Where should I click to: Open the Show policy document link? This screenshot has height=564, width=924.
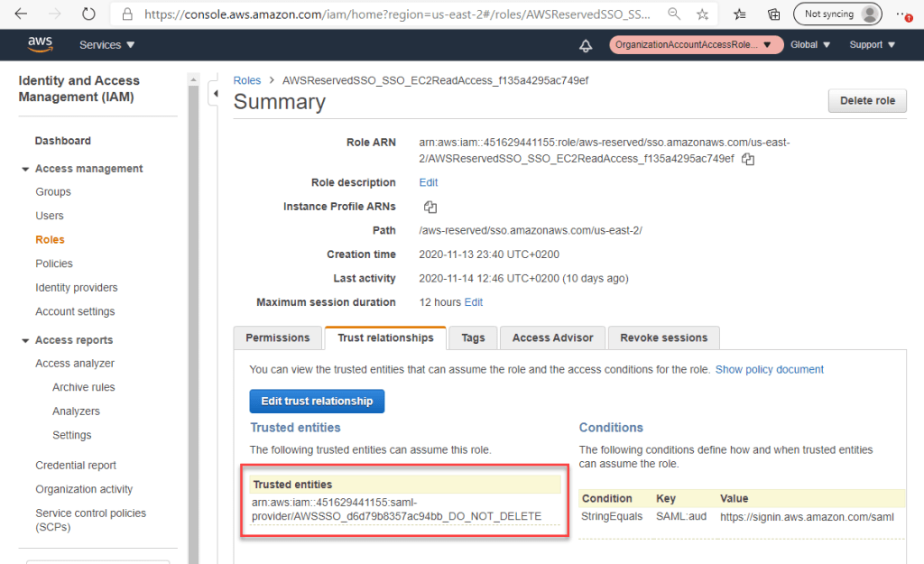pos(769,369)
